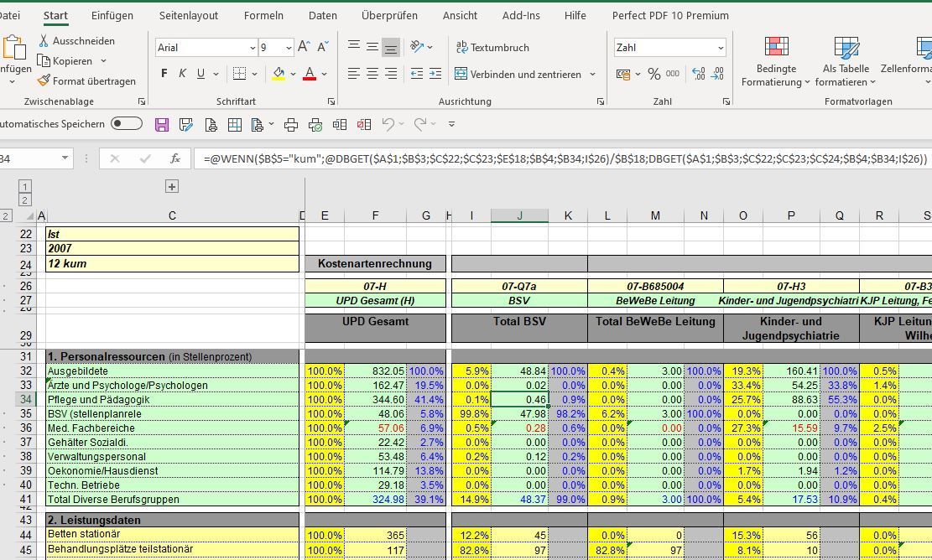Click the purple save icon in quick access toolbar

point(162,125)
